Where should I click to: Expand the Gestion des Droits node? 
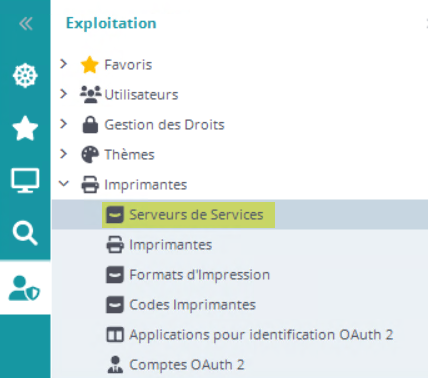(x=63, y=124)
